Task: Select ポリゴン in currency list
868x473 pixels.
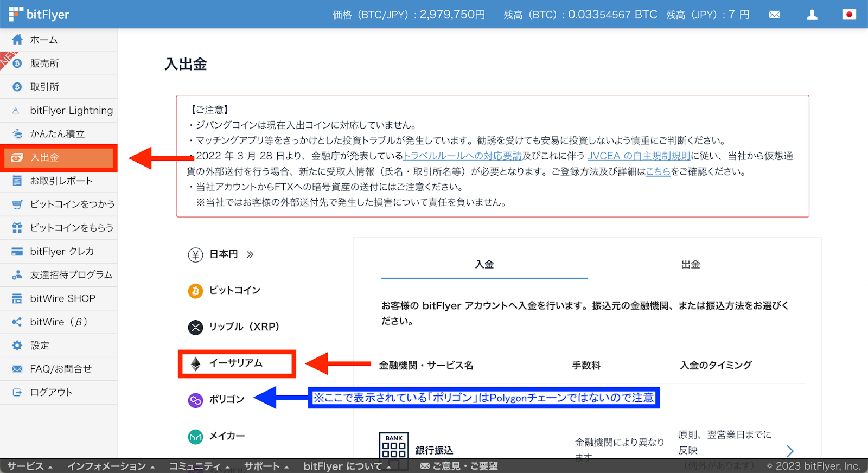Action: tap(227, 400)
